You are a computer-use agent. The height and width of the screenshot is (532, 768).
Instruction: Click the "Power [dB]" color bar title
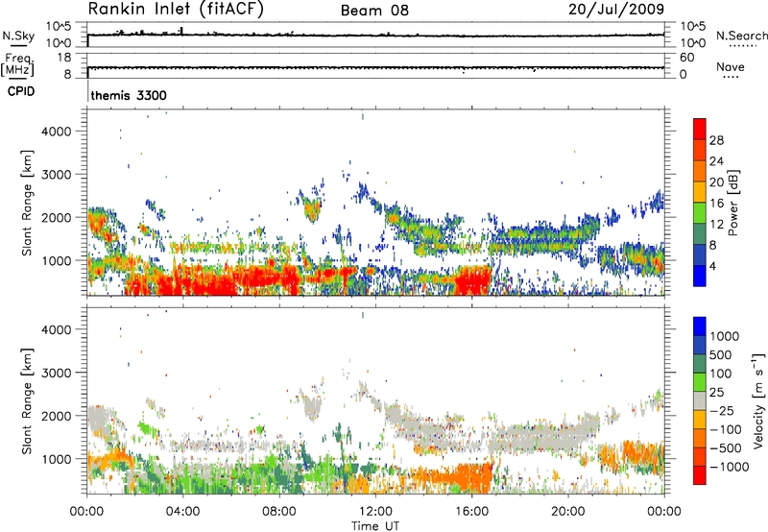click(732, 203)
